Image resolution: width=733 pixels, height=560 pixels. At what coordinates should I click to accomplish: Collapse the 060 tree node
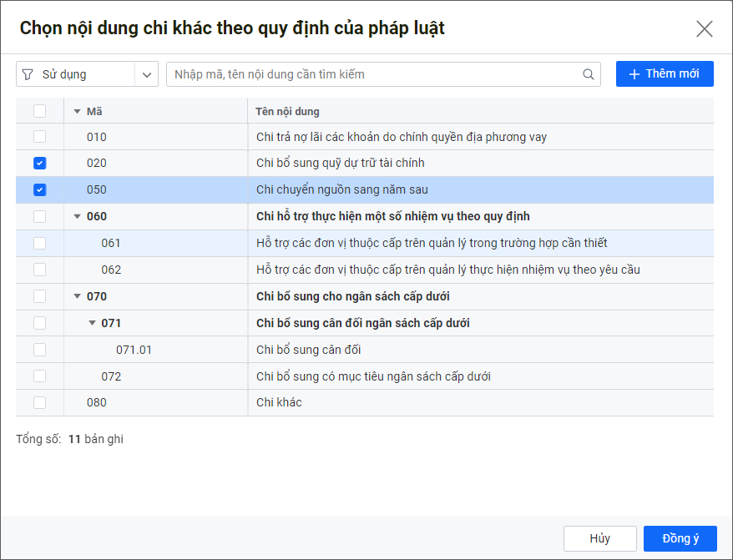pyautogui.click(x=78, y=216)
